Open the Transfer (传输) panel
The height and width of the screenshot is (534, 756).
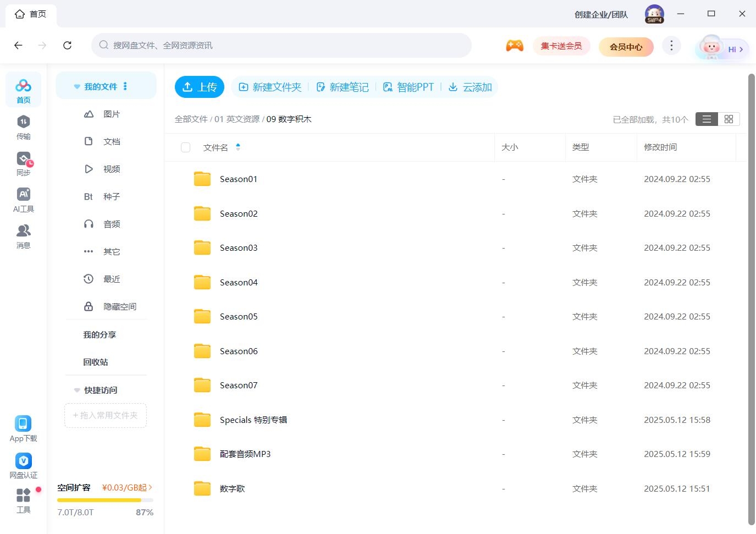click(23, 127)
